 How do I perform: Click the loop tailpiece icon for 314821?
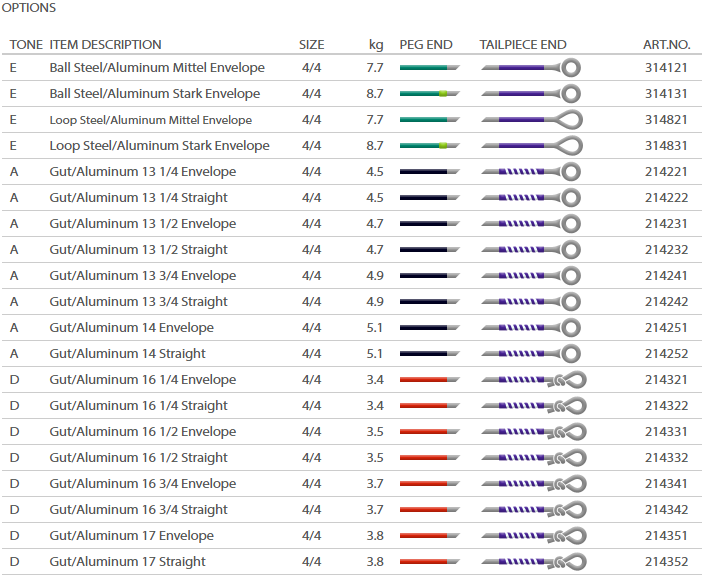[532, 120]
